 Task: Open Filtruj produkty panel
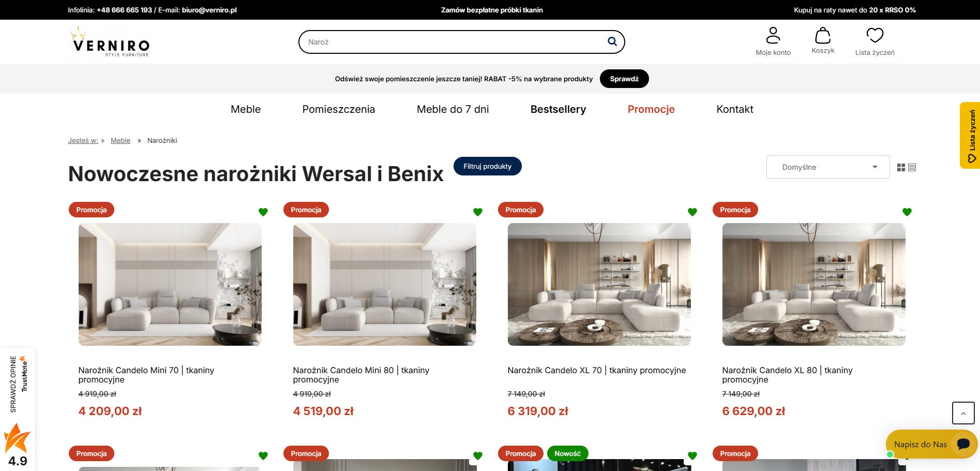[487, 166]
